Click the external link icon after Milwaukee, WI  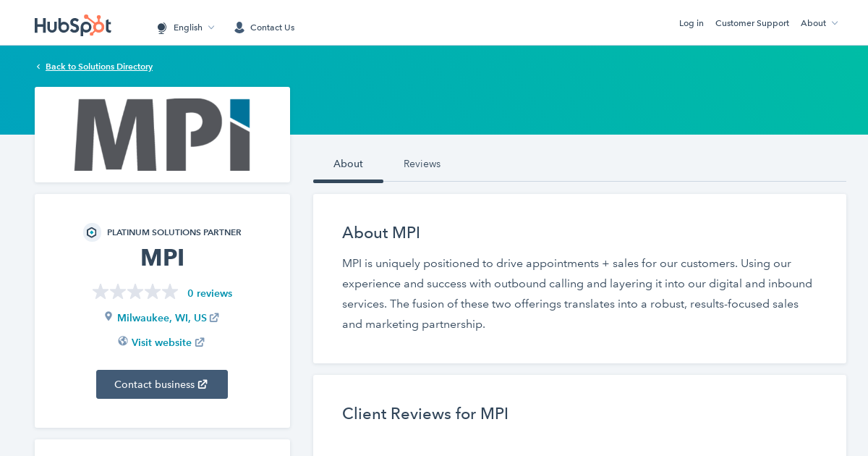click(214, 316)
